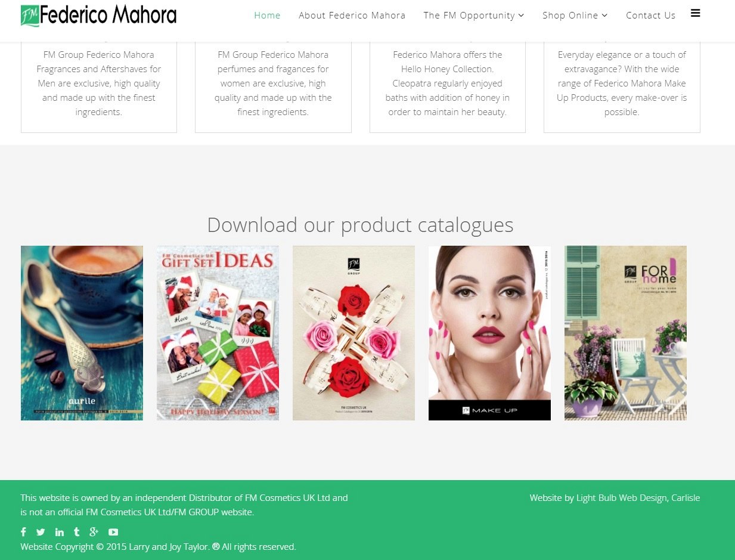Viewport: 735px width, 560px height.
Task: Download the Make Up catalogue cover
Action: [x=489, y=333]
